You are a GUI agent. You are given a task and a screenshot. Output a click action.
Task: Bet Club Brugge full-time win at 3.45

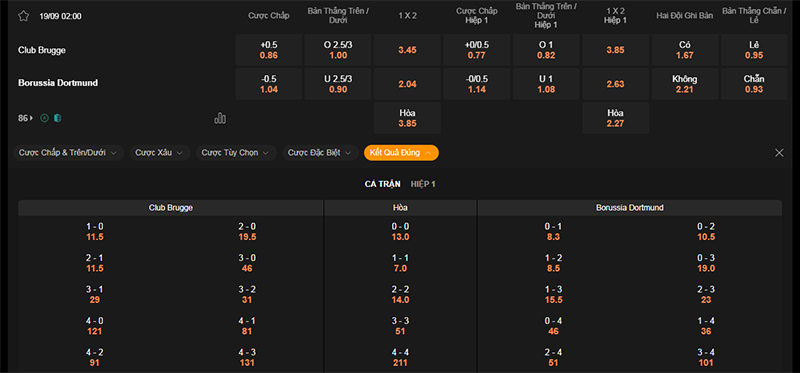coord(407,50)
